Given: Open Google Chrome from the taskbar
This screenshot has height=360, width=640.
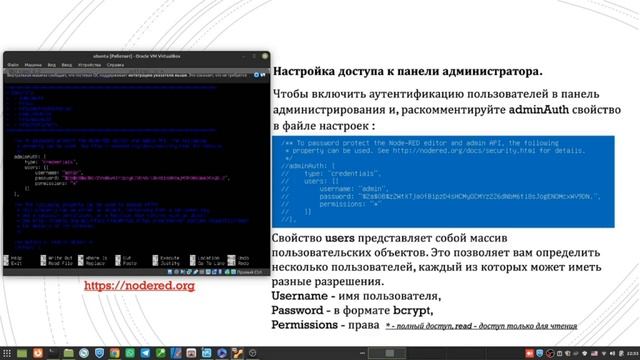Looking at the screenshot, I should pyautogui.click(x=115, y=353).
